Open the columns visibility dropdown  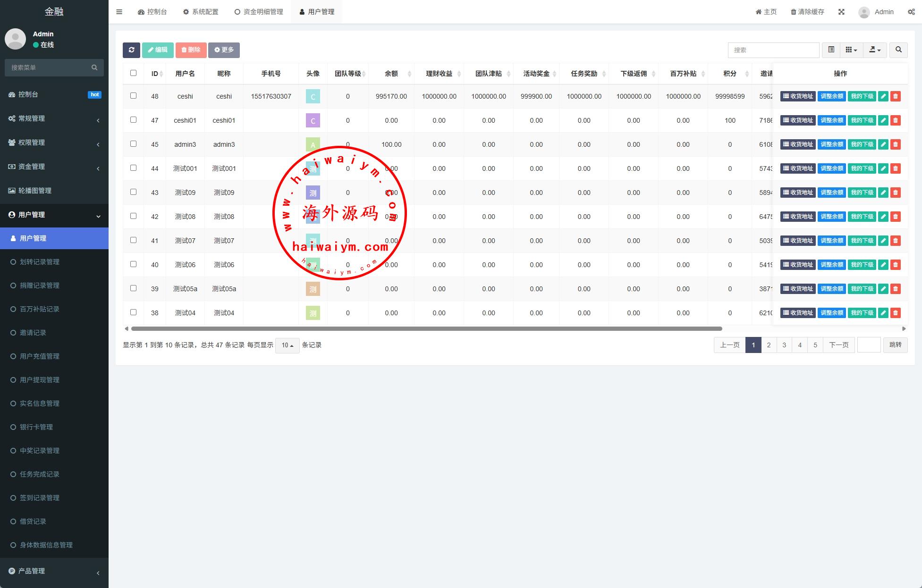851,50
